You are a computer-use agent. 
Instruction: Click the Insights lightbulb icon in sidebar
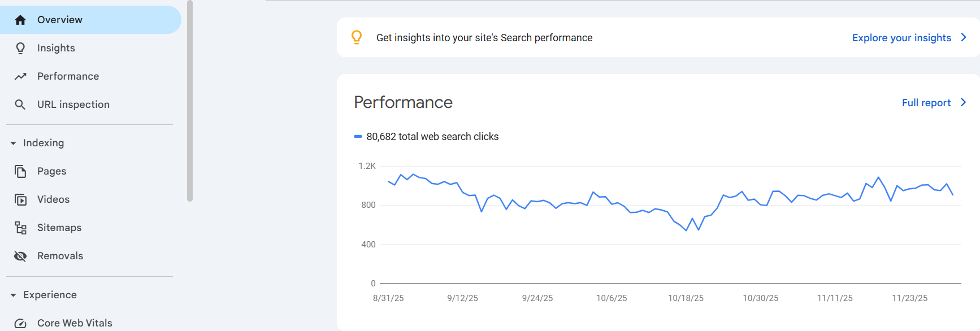pos(20,48)
